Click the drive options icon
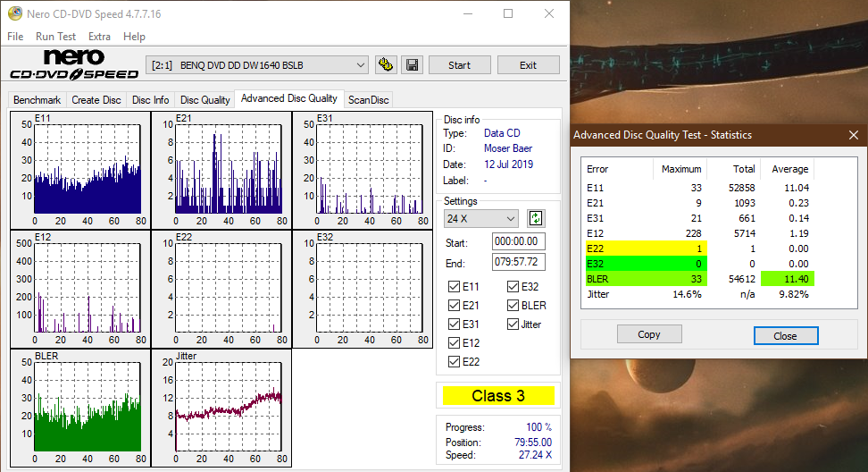 click(x=385, y=65)
